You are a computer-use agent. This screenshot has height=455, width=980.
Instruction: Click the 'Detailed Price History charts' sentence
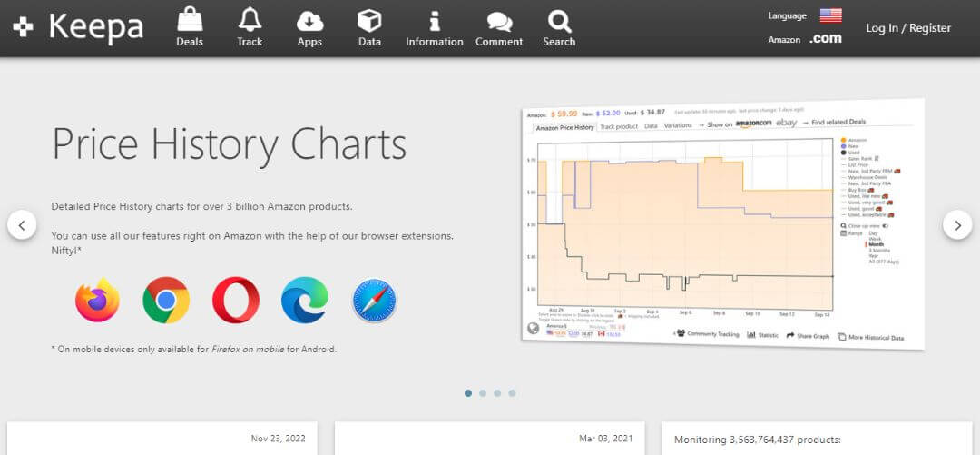click(x=201, y=206)
